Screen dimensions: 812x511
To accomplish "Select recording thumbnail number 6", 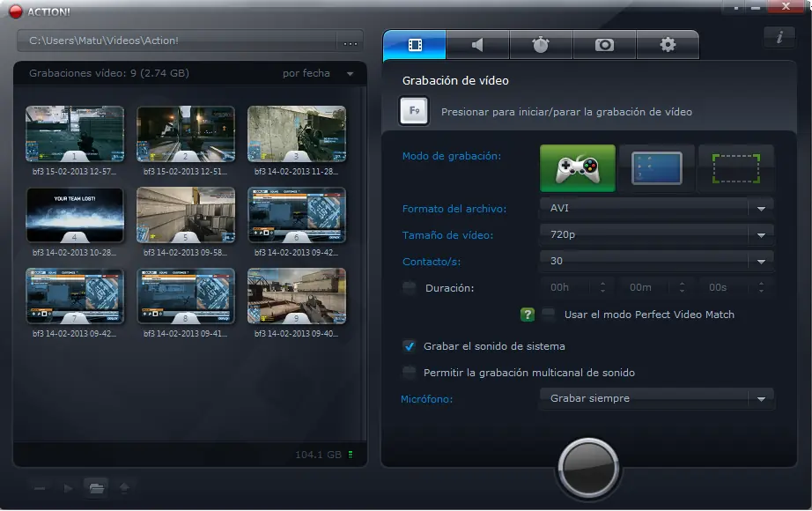I will [x=297, y=215].
